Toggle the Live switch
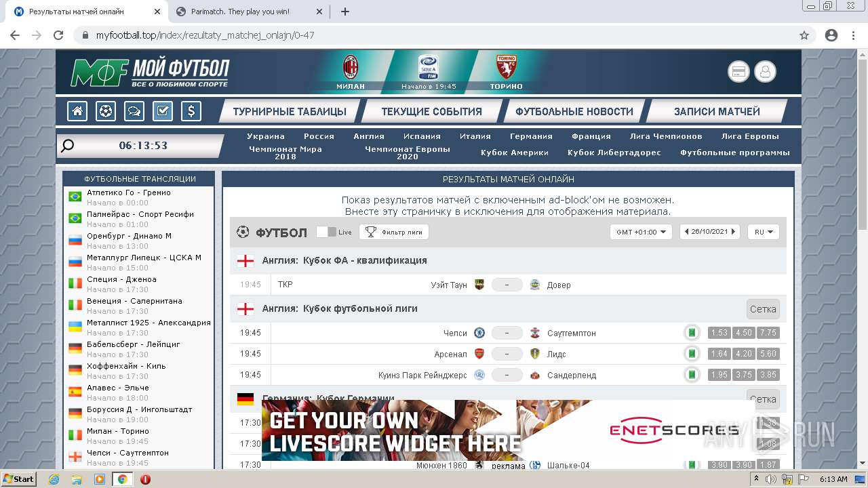 coord(327,232)
